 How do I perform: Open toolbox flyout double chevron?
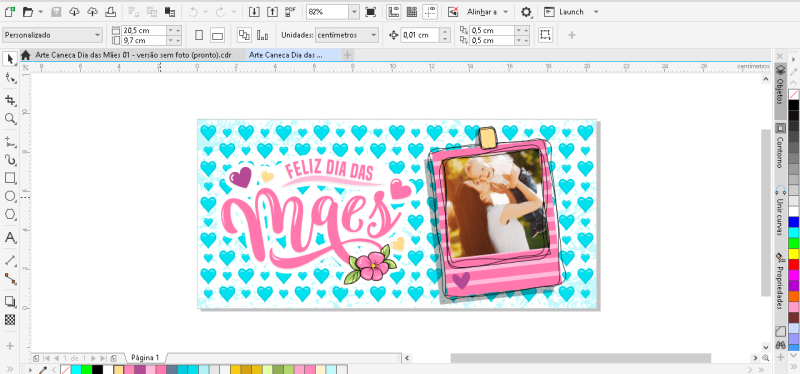10,369
